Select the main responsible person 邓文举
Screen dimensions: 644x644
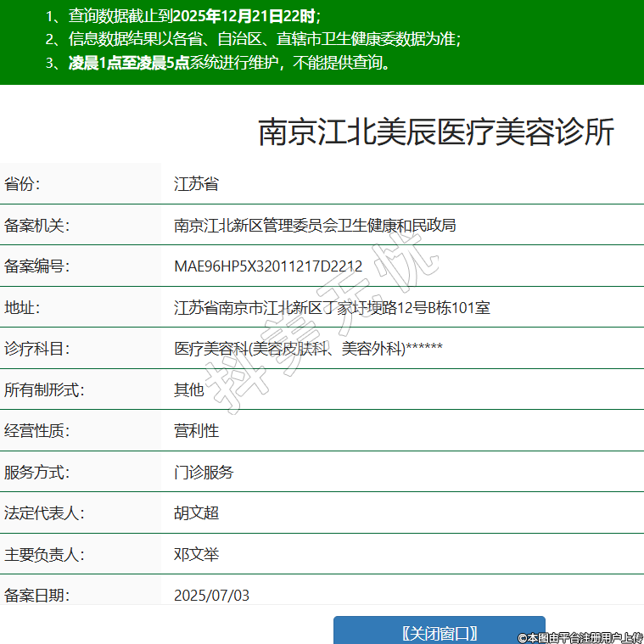click(196, 555)
